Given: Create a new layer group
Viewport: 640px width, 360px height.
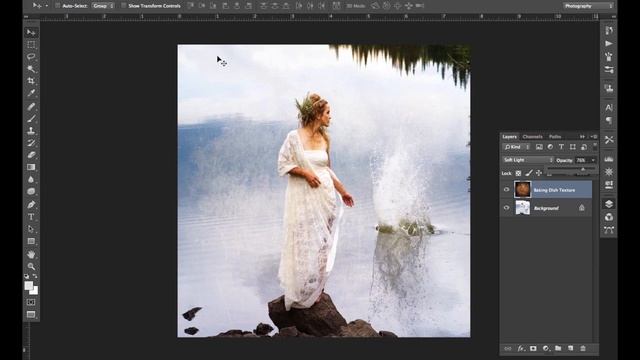Looking at the screenshot, I should [558, 349].
